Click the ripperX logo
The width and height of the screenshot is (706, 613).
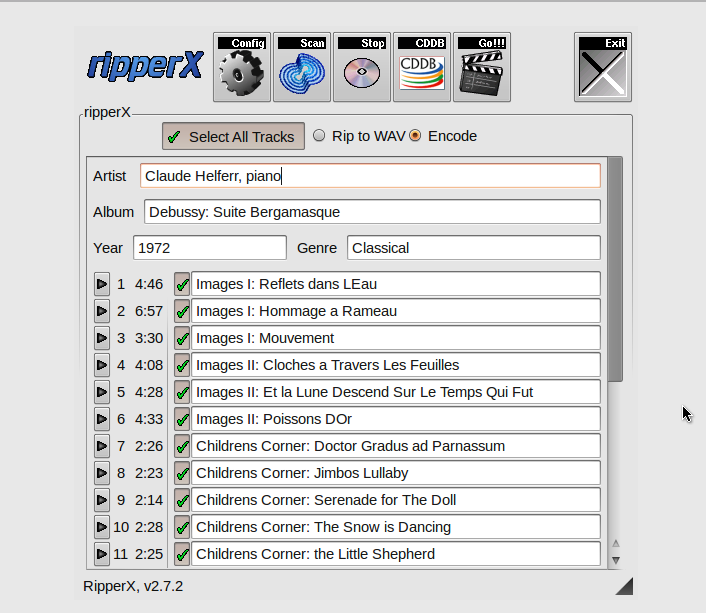pyautogui.click(x=145, y=65)
